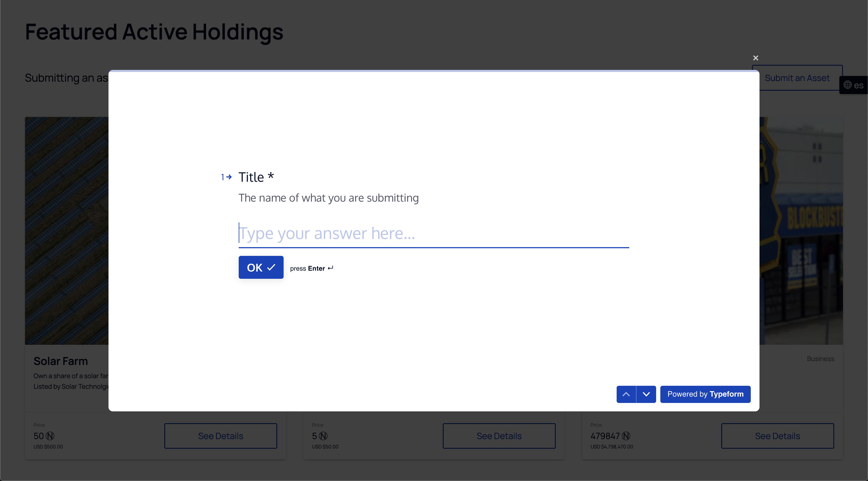Type in the Title answer field

click(x=433, y=234)
